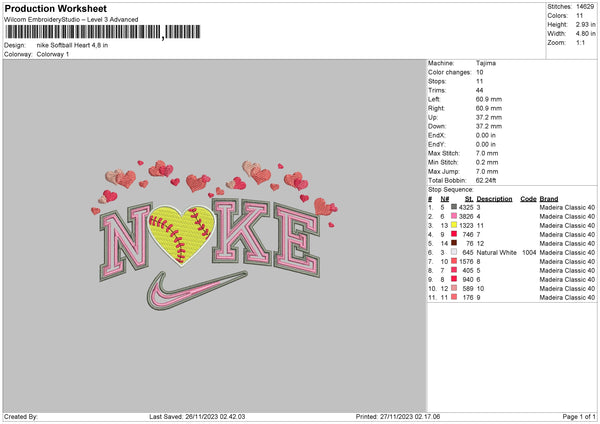Image resolution: width=600 pixels, height=424 pixels.
Task: Click 'Madeira Classic 40' in stop row 11
Action: pyautogui.click(x=567, y=297)
